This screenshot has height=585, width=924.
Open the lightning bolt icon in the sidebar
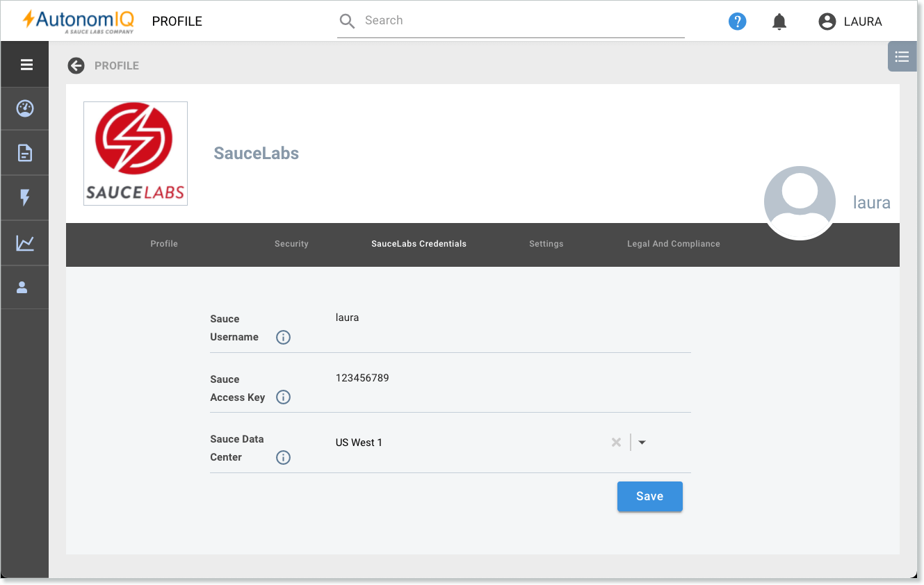click(25, 198)
